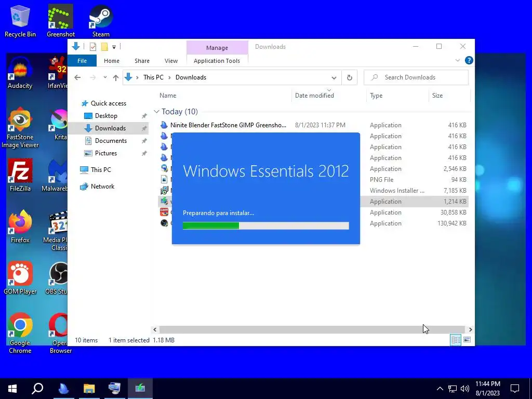Open taskbar Search magnifier

[37, 389]
